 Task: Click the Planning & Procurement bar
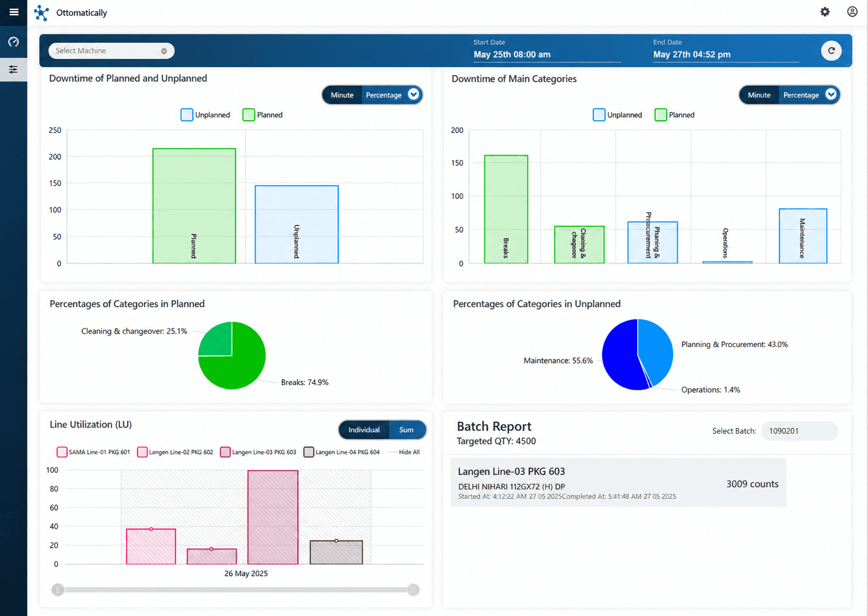(652, 243)
